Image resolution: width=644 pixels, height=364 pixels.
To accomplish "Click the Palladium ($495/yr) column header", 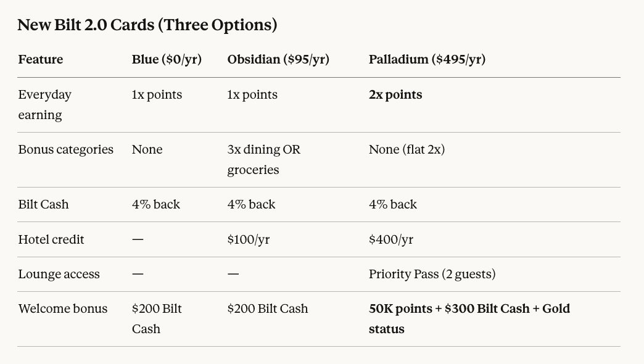I will (427, 59).
